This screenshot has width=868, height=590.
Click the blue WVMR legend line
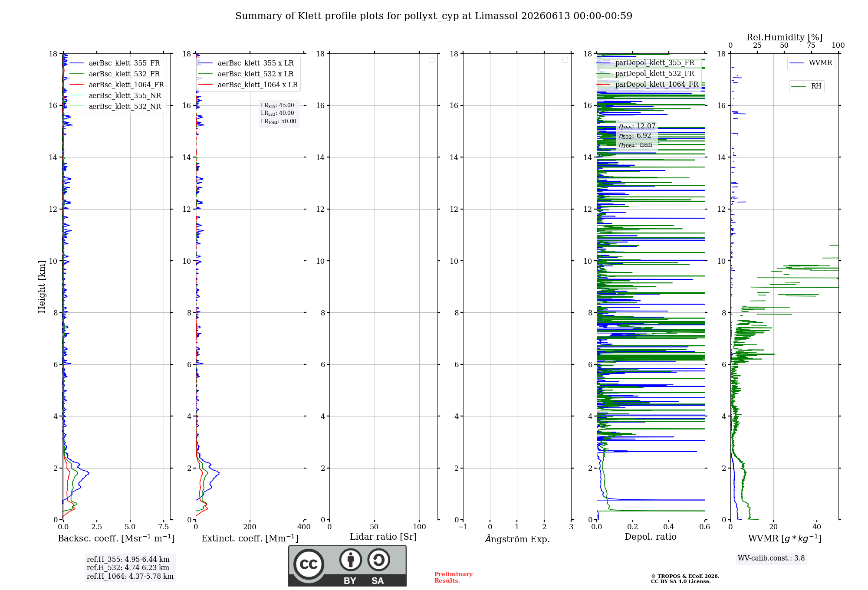coord(797,63)
